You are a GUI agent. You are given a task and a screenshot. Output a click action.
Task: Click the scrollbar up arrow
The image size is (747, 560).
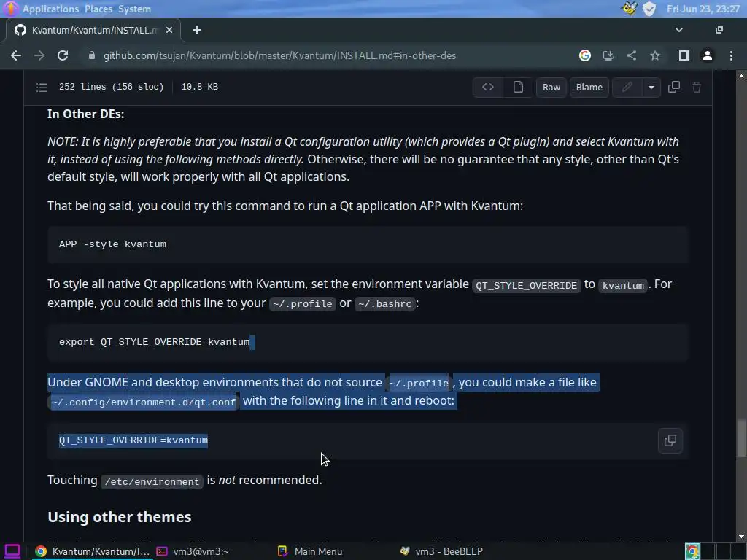click(741, 76)
